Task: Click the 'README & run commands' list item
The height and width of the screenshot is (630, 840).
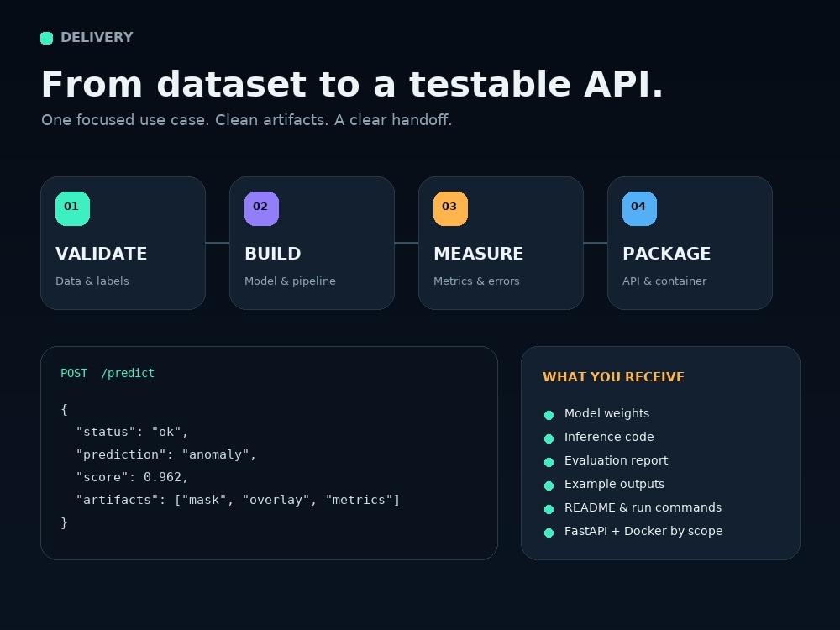Action: [x=643, y=507]
